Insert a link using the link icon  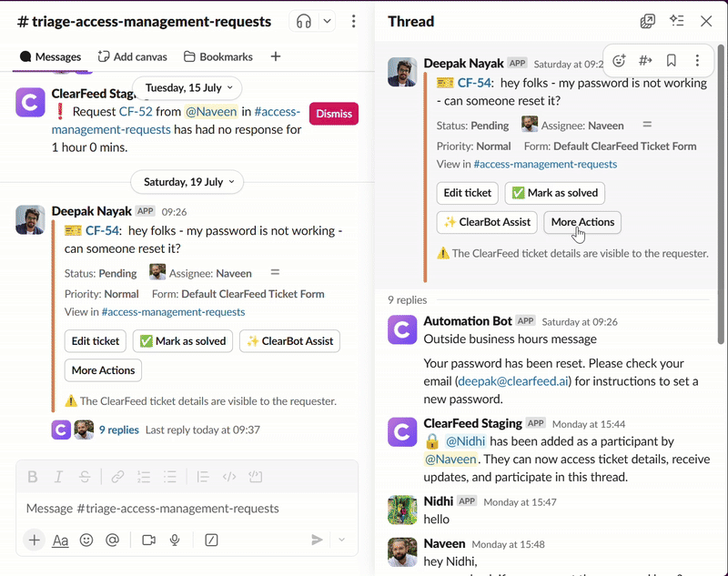117,477
